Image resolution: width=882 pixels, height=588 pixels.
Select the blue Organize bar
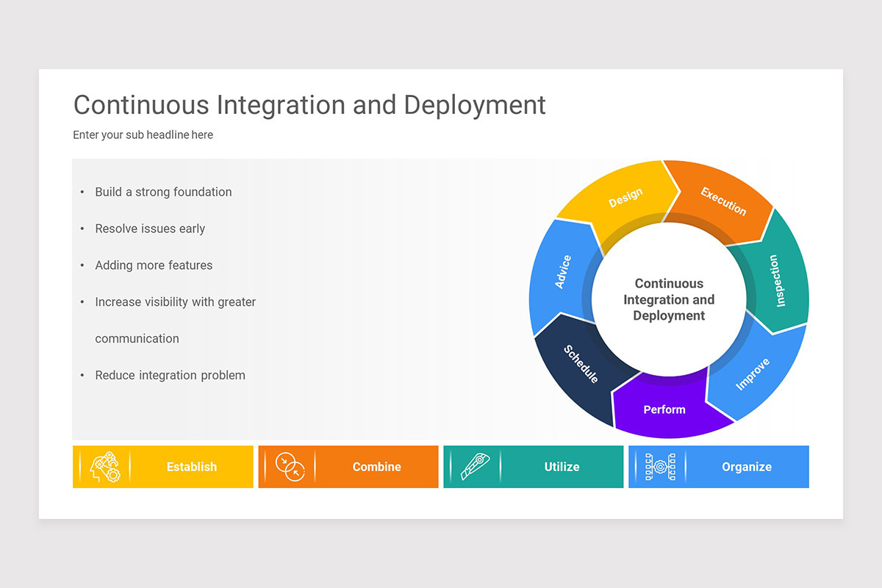tap(747, 467)
